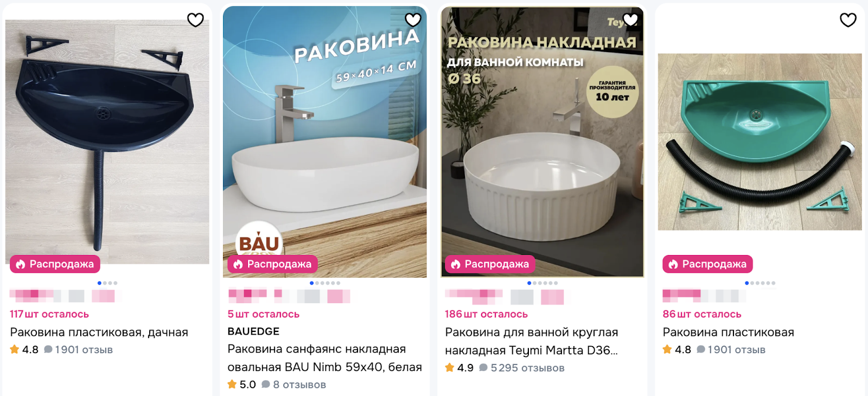Favorite the green plastic sink via heart
Viewport: 868px width, 396px height.
[x=848, y=20]
